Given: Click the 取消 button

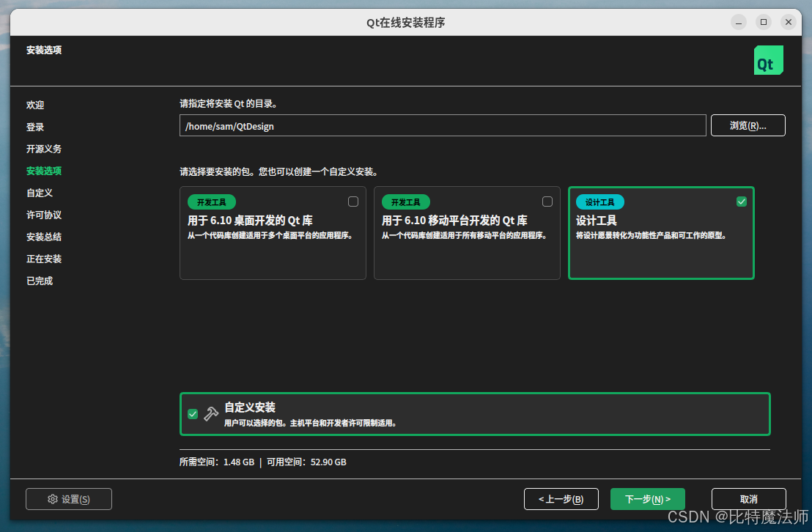Looking at the screenshot, I should coord(748,498).
